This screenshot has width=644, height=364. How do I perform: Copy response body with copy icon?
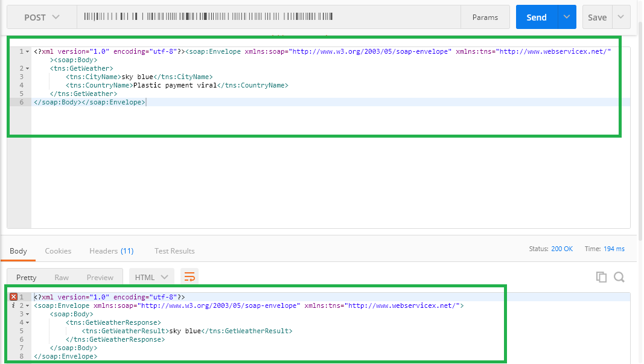click(x=601, y=277)
